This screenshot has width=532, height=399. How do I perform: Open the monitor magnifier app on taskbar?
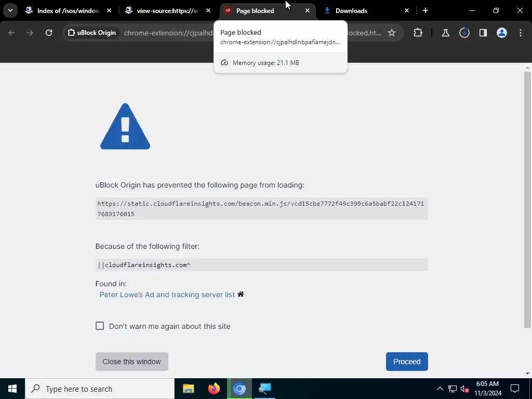coord(264,389)
